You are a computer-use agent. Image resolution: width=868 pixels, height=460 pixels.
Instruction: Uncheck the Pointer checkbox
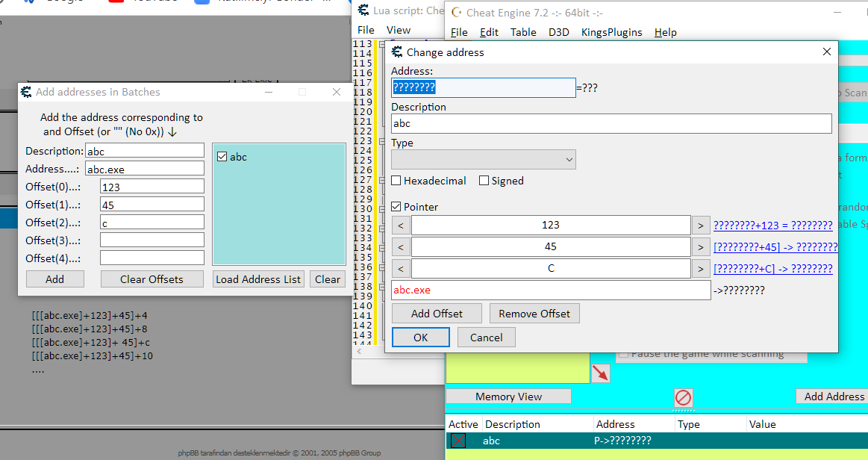click(396, 207)
